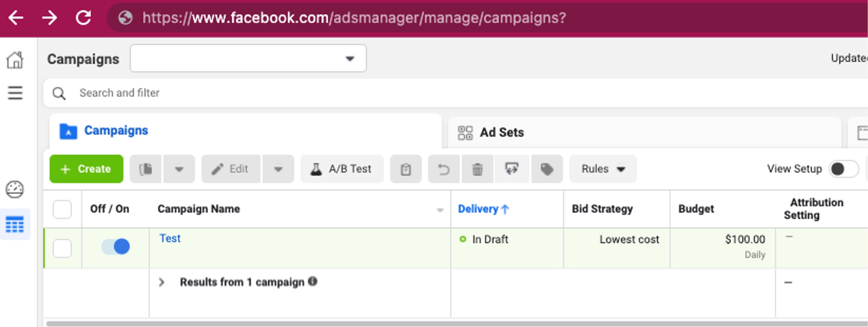Click the globe site info icon
Screen dimensions: 868x327
125,18
